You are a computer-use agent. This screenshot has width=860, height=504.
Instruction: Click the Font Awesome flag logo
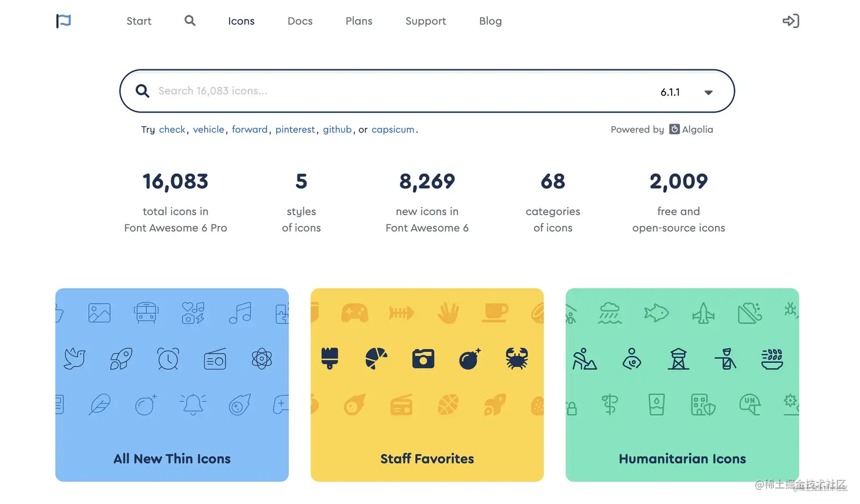64,21
